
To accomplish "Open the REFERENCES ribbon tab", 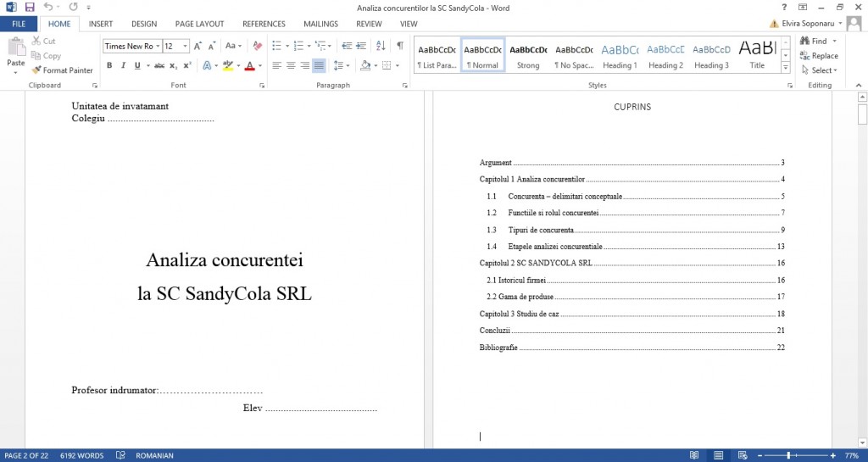I will point(264,24).
